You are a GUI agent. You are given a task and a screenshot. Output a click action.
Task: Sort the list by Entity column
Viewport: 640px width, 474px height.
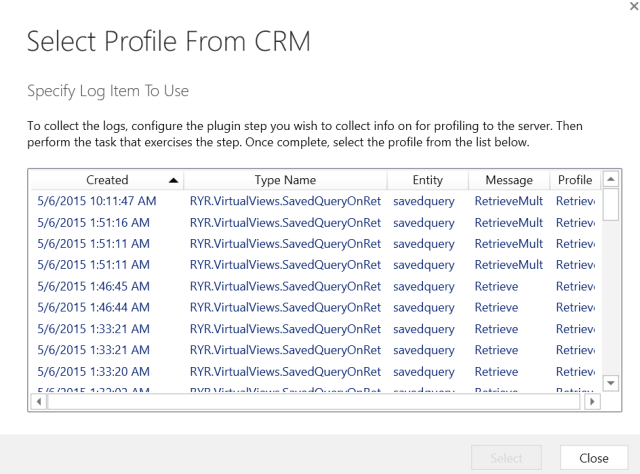tap(427, 180)
